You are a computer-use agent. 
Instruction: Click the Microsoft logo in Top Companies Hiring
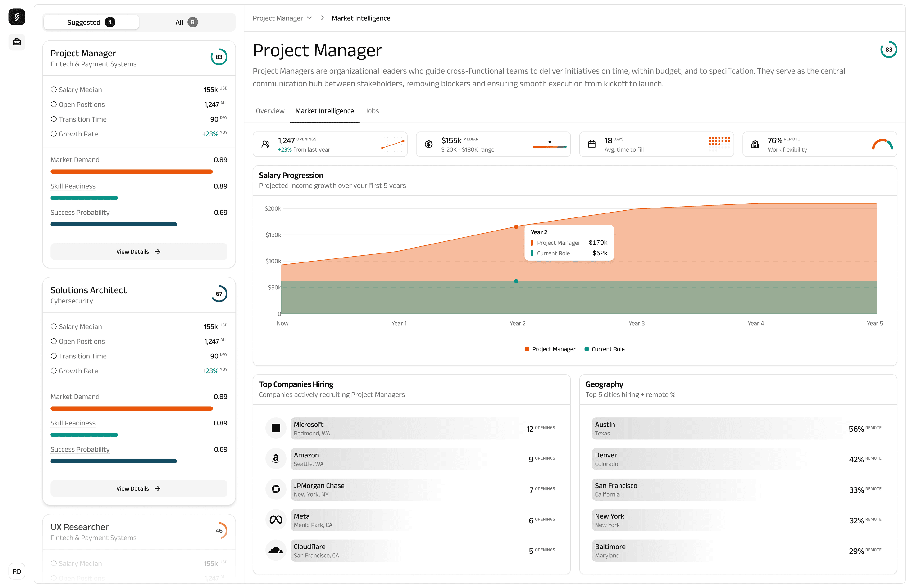(x=276, y=428)
